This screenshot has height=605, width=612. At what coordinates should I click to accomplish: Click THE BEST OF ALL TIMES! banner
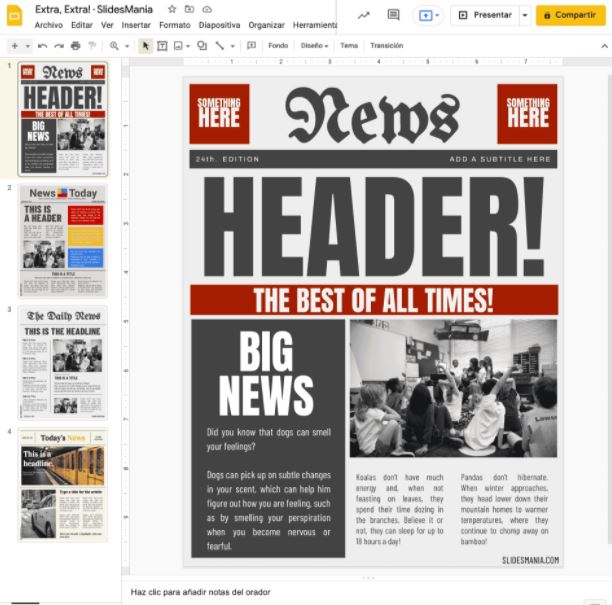[x=374, y=300]
